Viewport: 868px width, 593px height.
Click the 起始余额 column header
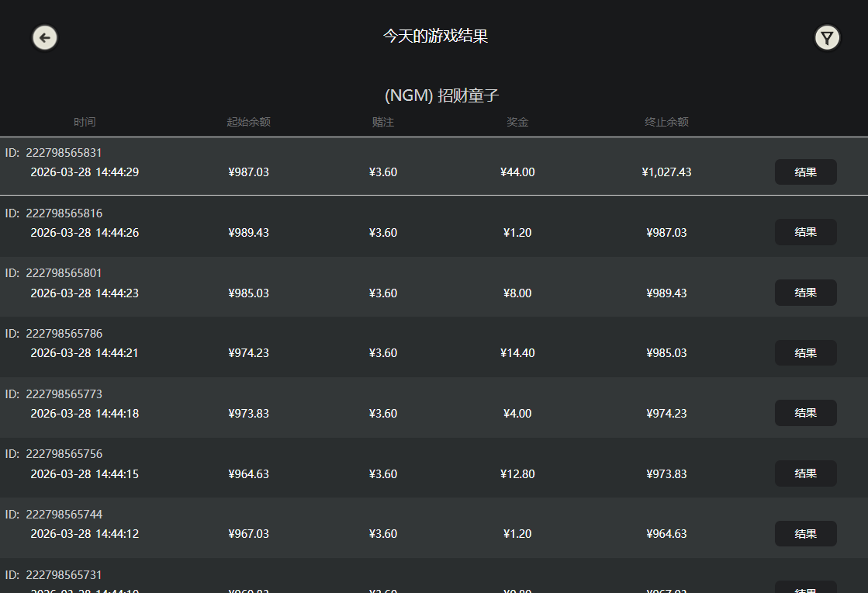point(248,122)
